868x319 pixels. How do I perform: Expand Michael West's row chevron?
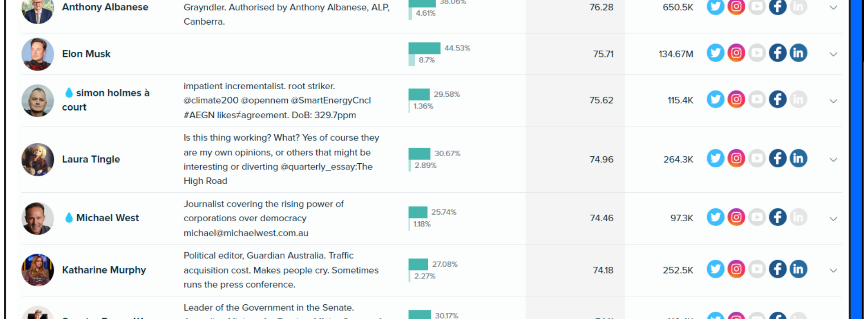click(833, 219)
